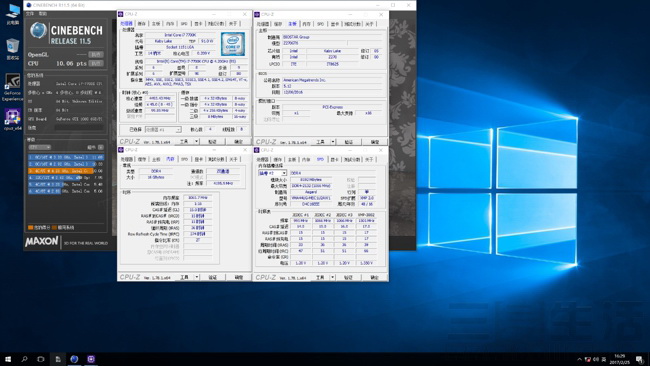Click the taskbar clock showing 16:29
650x366 pixels.
[620, 359]
